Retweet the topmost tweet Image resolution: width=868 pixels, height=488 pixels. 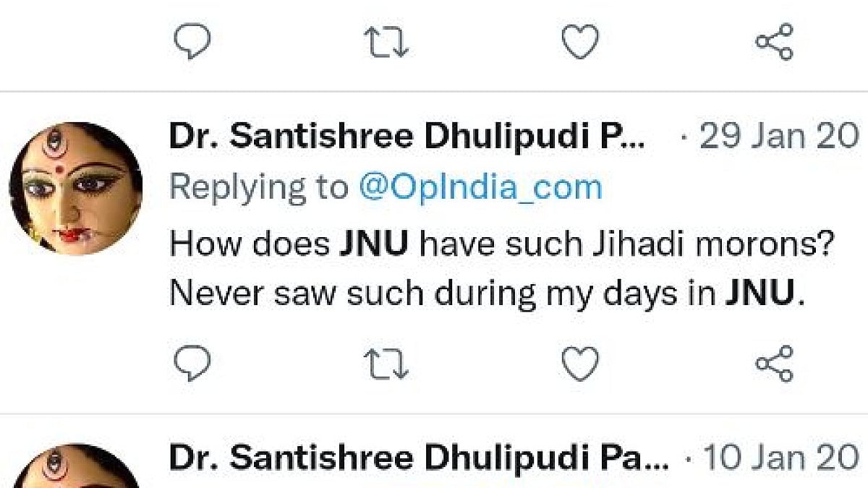pyautogui.click(x=386, y=42)
